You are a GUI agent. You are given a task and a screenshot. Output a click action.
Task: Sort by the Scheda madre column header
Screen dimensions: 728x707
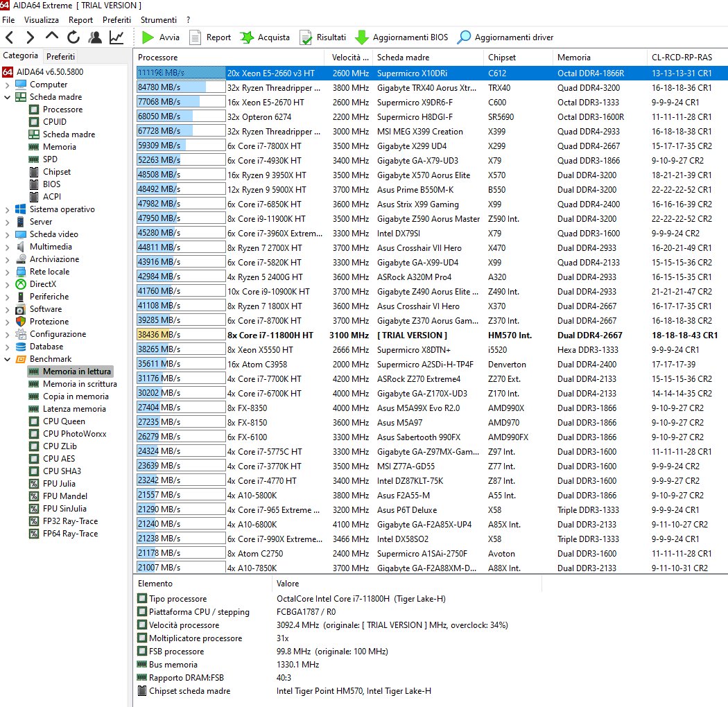tap(428, 57)
